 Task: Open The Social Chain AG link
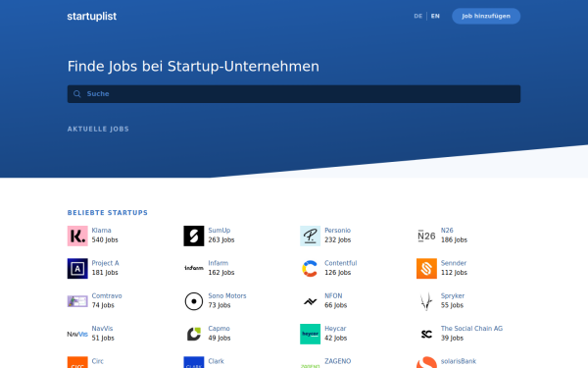click(471, 328)
